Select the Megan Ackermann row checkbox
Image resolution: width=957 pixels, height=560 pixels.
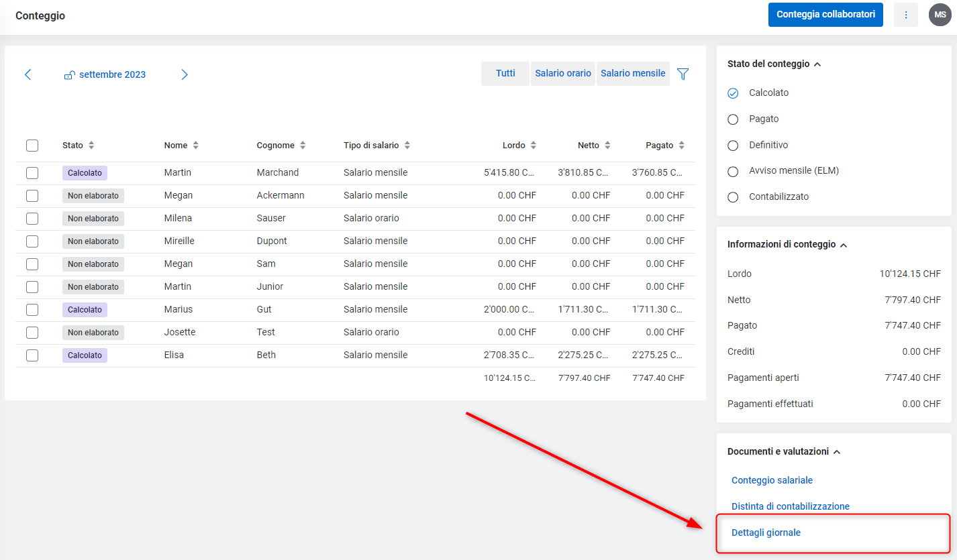32,196
